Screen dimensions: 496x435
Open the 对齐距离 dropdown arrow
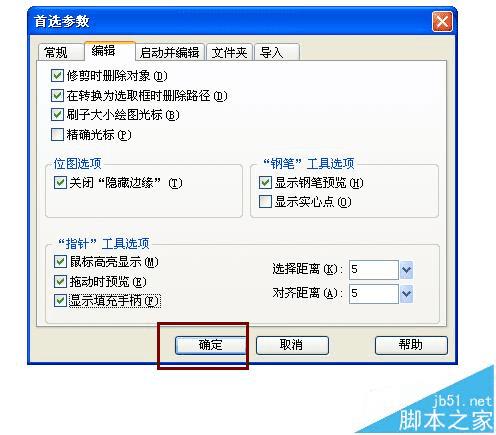point(406,294)
